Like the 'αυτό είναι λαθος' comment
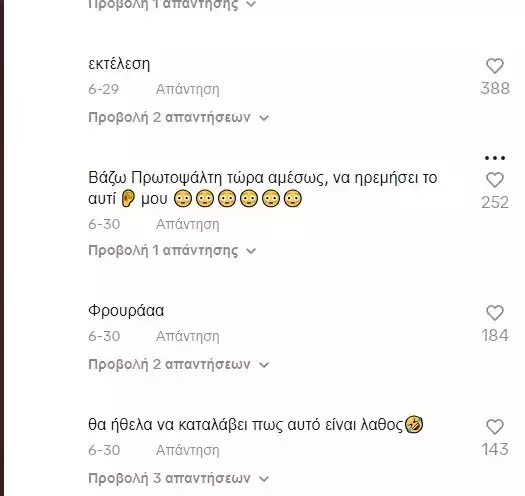Screen dimensions: 525x496 (495, 427)
